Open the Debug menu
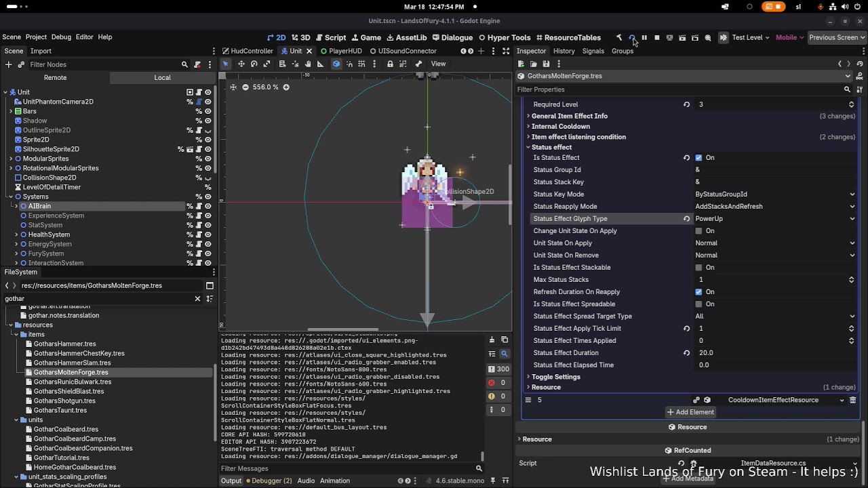Viewport: 868px width, 488px height. pos(61,37)
